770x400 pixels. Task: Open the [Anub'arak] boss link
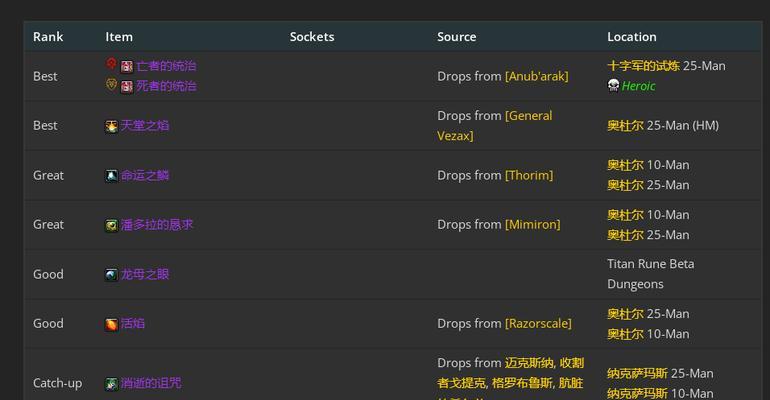click(536, 76)
